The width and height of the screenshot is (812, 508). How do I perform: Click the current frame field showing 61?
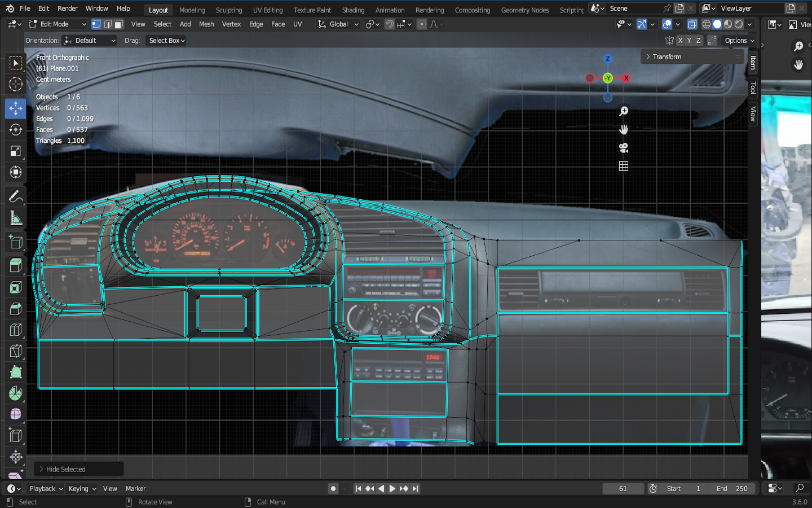point(623,489)
